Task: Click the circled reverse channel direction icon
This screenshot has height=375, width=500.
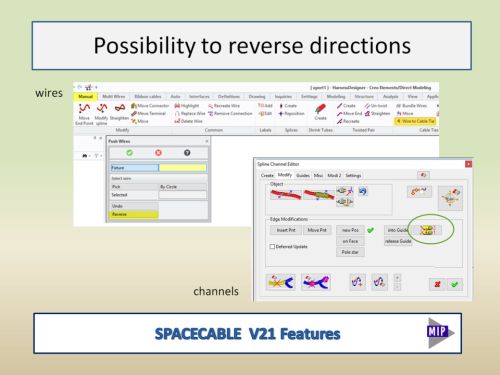Action: pyautogui.click(x=428, y=230)
